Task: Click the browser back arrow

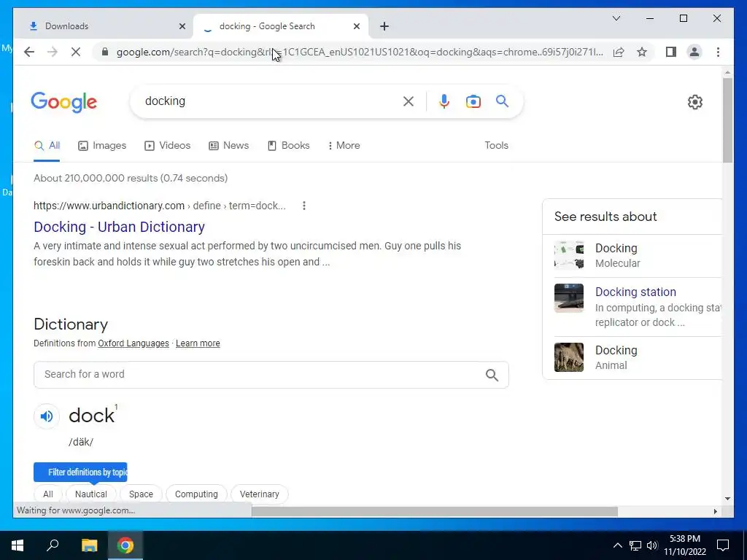Action: pos(29,52)
